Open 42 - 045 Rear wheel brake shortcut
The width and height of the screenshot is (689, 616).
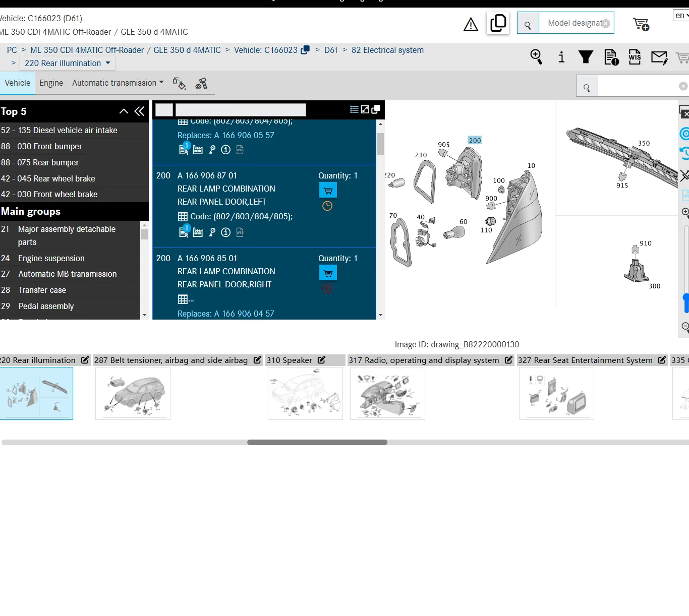[x=74, y=178]
